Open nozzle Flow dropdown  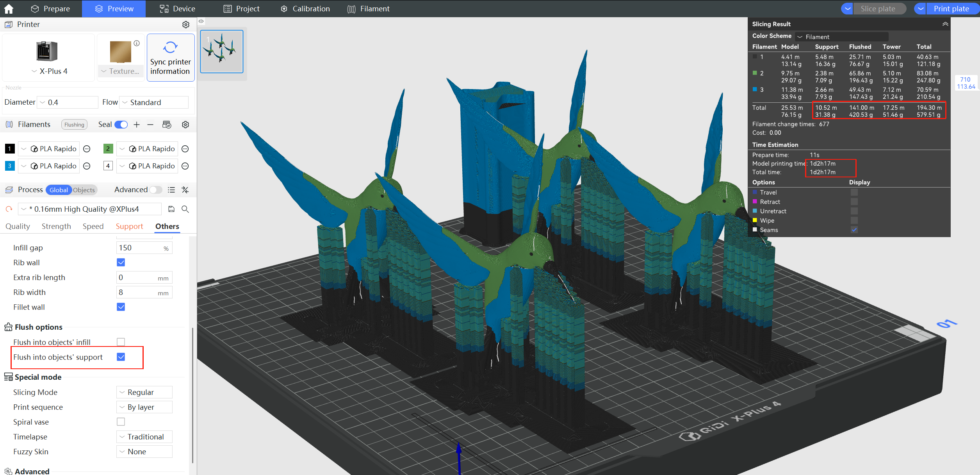(154, 102)
